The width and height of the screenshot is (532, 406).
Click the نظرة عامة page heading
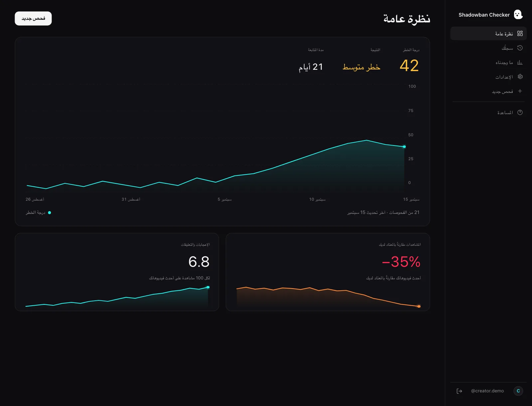coord(407,19)
